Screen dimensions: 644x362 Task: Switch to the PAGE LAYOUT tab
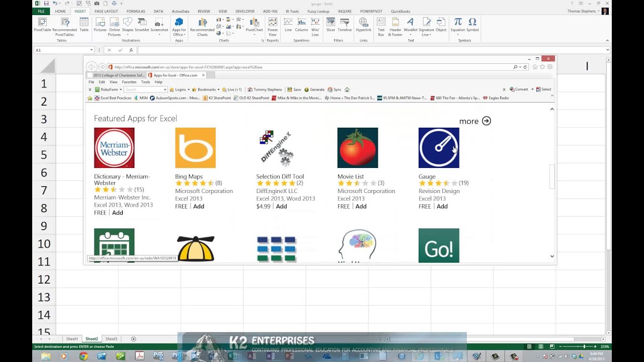(106, 11)
